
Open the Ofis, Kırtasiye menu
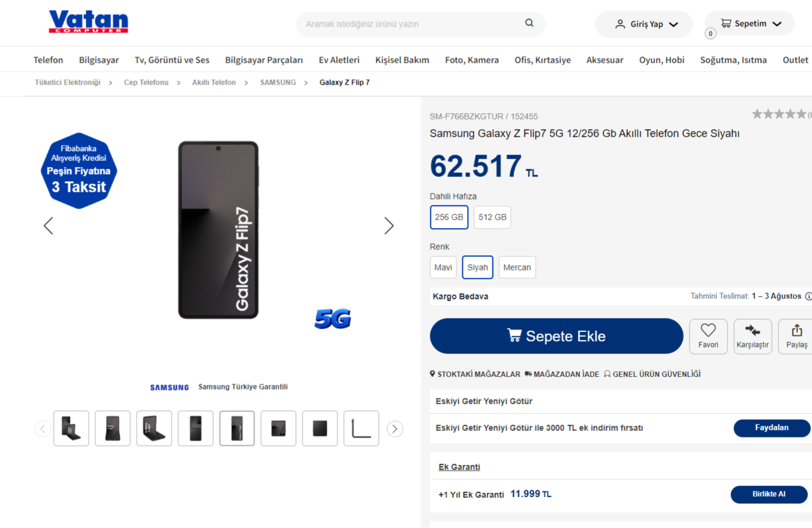click(x=543, y=60)
